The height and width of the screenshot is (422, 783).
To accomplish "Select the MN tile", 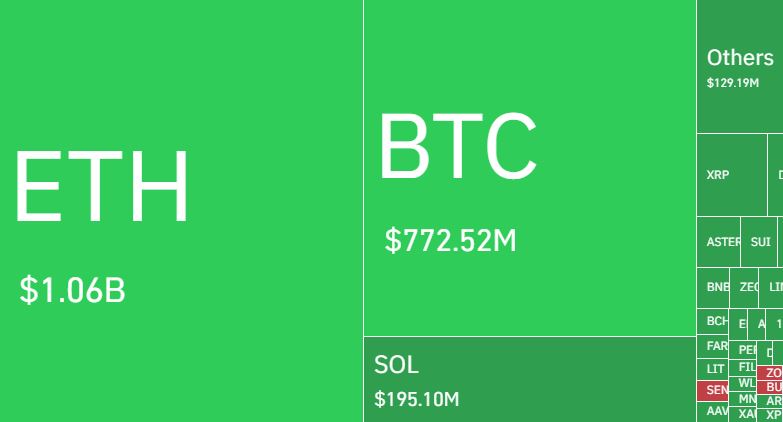I will tap(746, 399).
